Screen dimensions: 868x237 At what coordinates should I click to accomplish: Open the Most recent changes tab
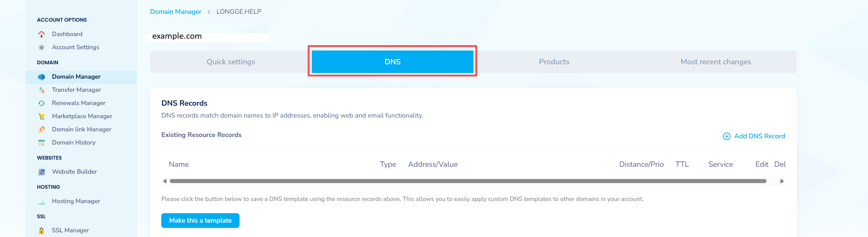coord(716,62)
